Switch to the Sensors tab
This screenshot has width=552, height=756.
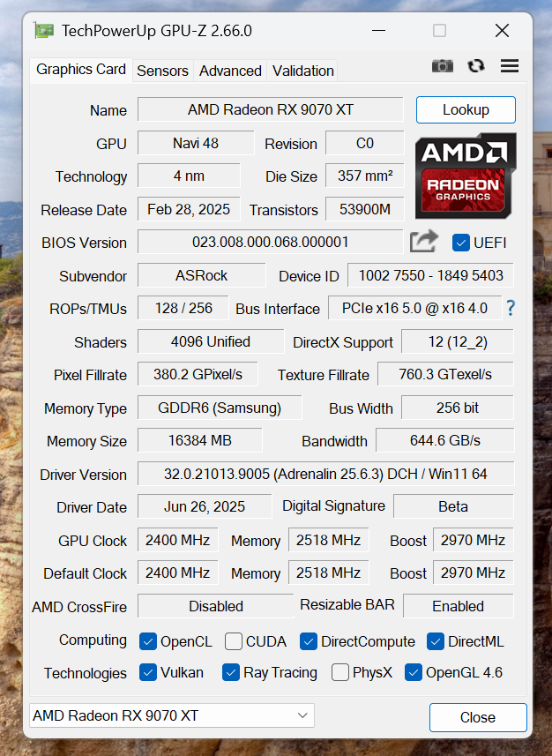tap(162, 71)
